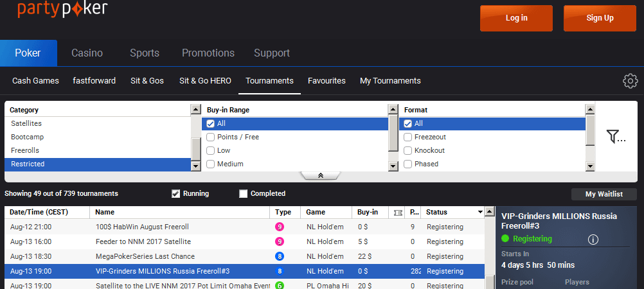Switch to the Casino tab
This screenshot has height=289, width=644.
87,53
